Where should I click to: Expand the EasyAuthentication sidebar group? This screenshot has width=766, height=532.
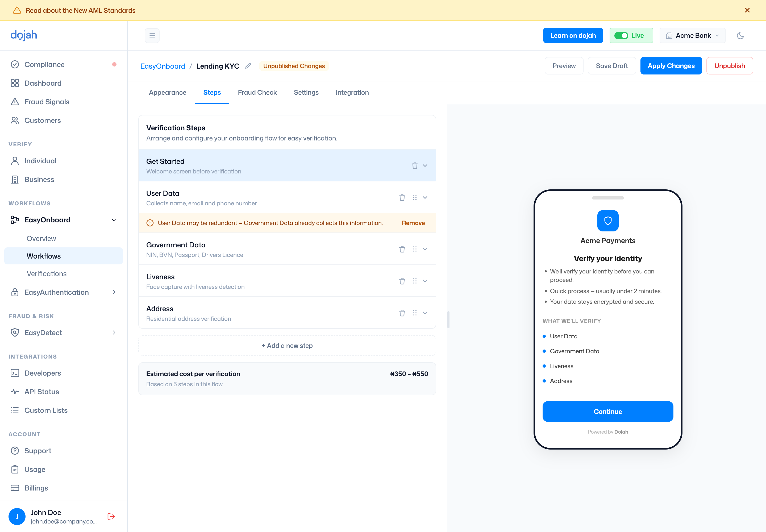click(114, 292)
